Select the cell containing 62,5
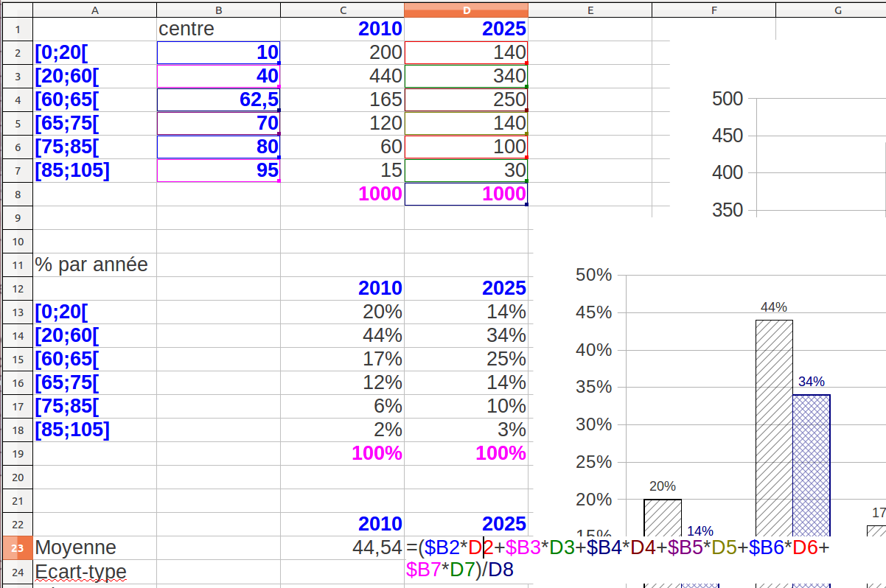 click(x=218, y=99)
